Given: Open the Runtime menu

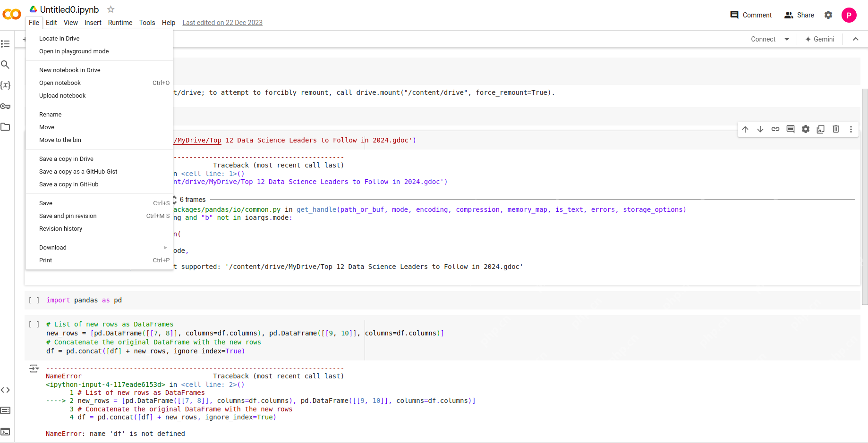Looking at the screenshot, I should tap(120, 23).
